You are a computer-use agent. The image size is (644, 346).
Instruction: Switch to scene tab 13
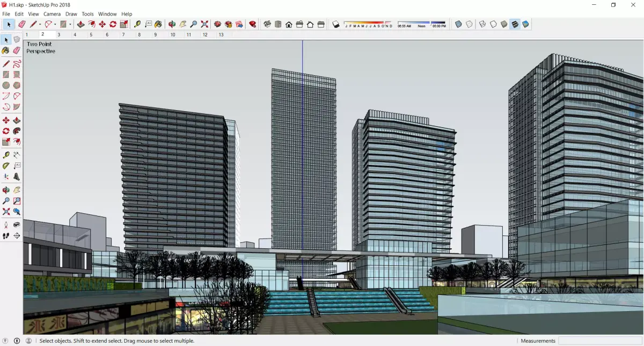(221, 34)
